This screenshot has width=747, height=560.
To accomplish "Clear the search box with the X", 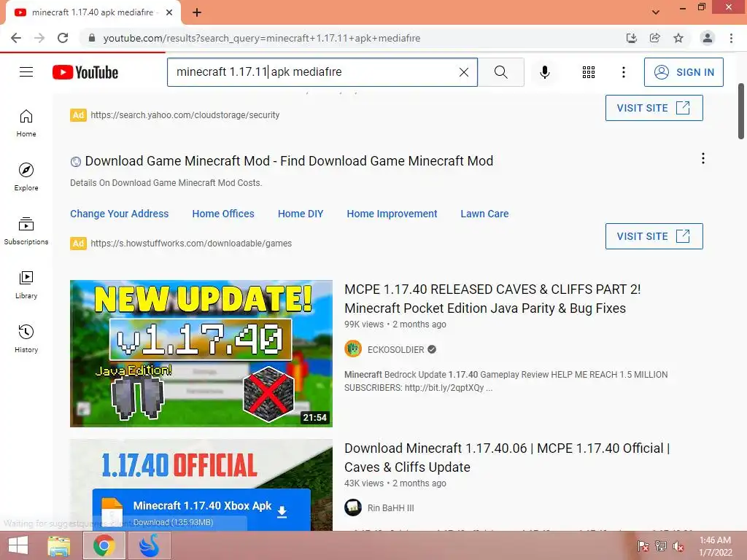I will coord(463,72).
